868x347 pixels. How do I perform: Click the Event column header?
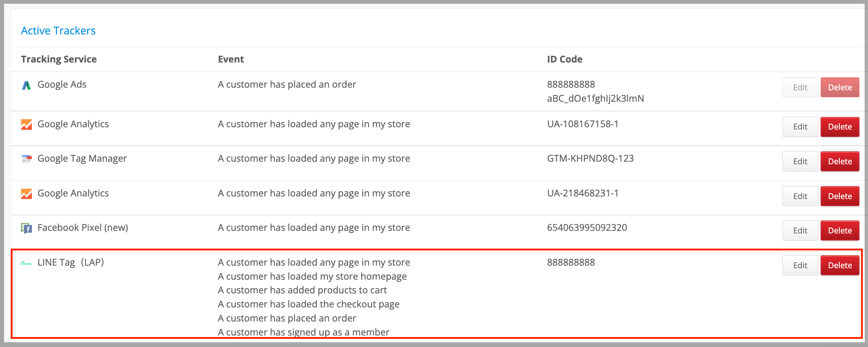click(231, 59)
